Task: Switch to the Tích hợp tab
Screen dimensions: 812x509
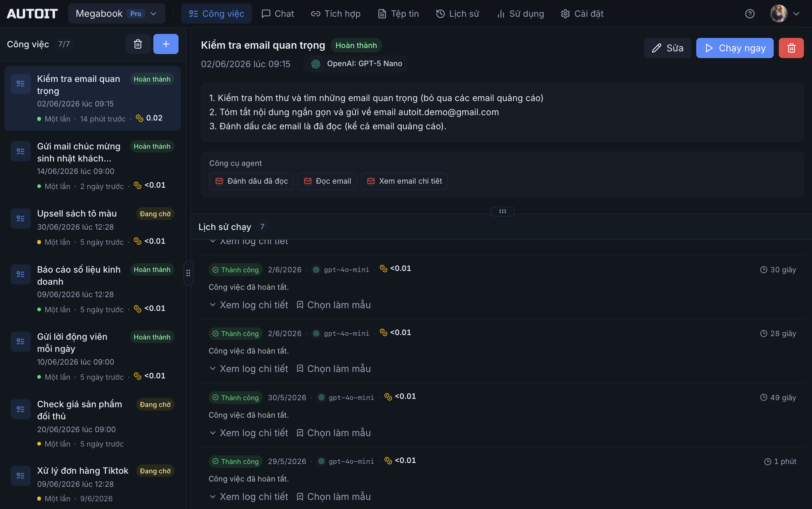Action: [335, 14]
